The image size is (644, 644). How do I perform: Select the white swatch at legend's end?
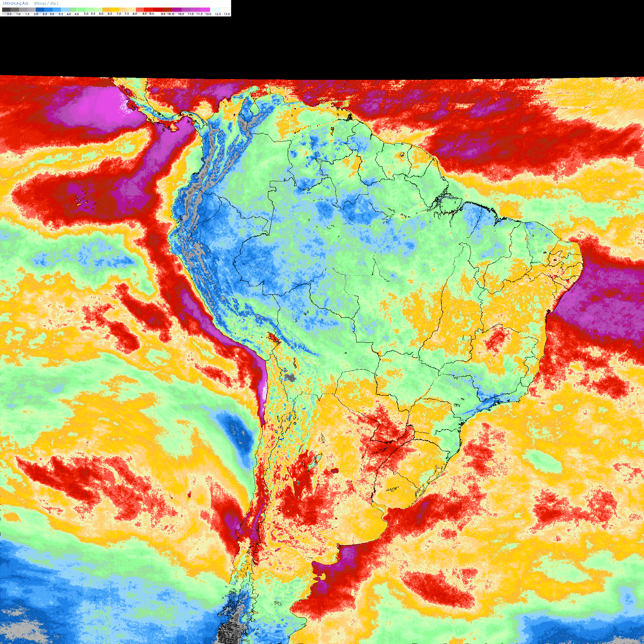tap(225, 10)
